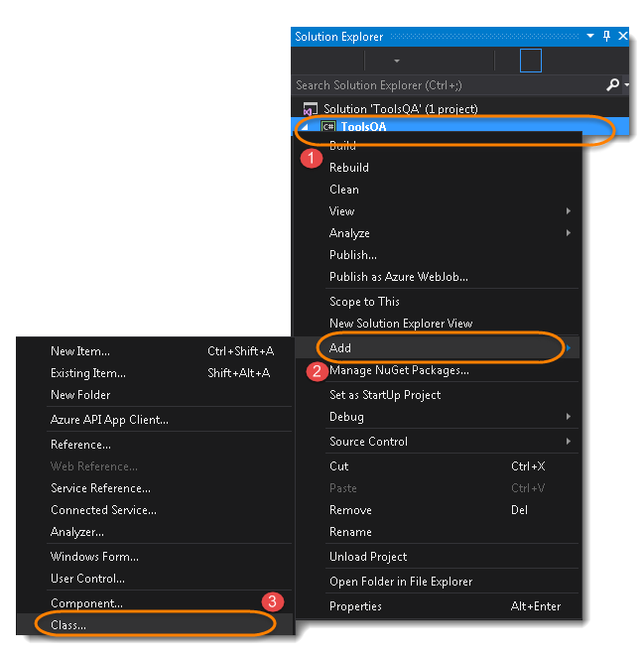Click the pin icon in Solution Explorer title

606,36
